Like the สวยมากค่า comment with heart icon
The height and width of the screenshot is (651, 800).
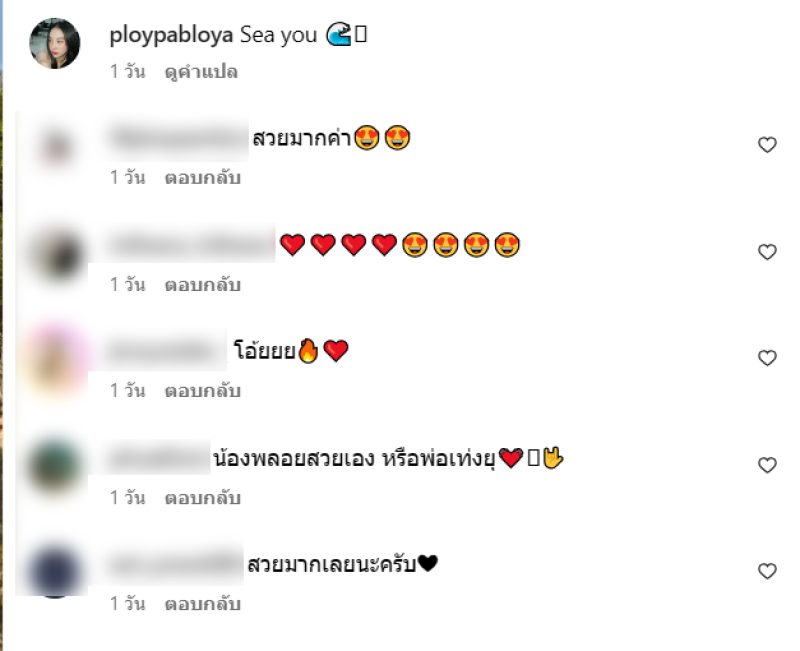(767, 145)
